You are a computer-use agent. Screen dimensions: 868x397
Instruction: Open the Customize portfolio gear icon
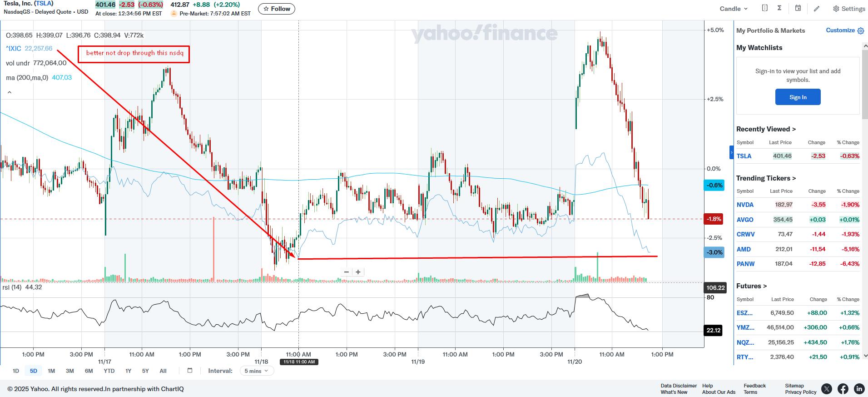pyautogui.click(x=861, y=30)
